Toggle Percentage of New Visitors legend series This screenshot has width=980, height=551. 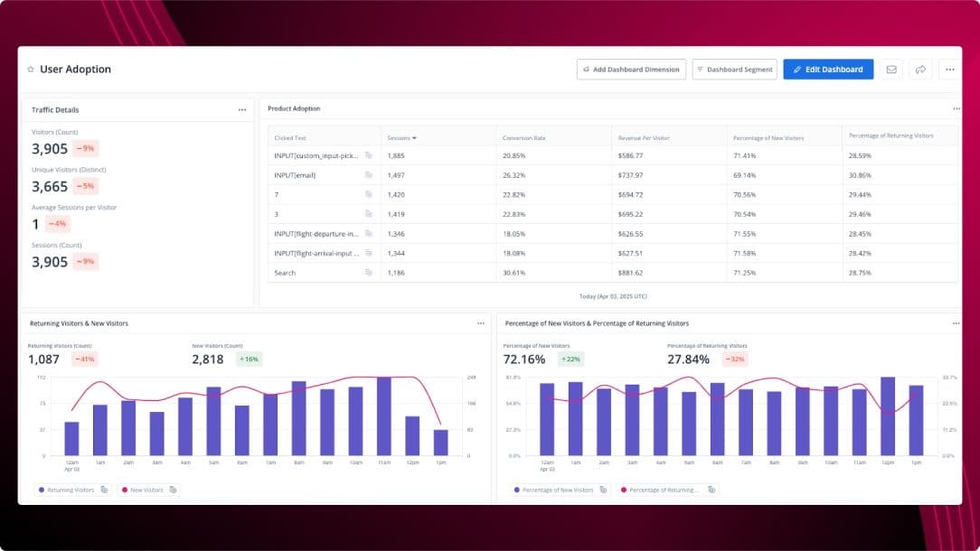tap(553, 490)
